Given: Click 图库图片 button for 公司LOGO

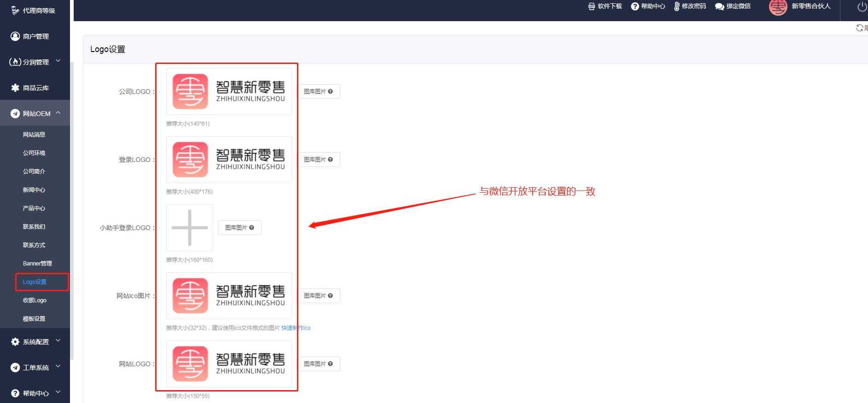Looking at the screenshot, I should 318,92.
